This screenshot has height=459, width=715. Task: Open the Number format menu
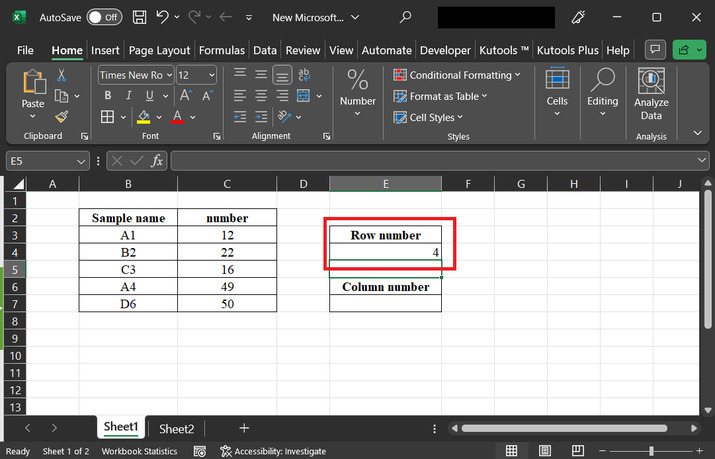click(x=358, y=93)
